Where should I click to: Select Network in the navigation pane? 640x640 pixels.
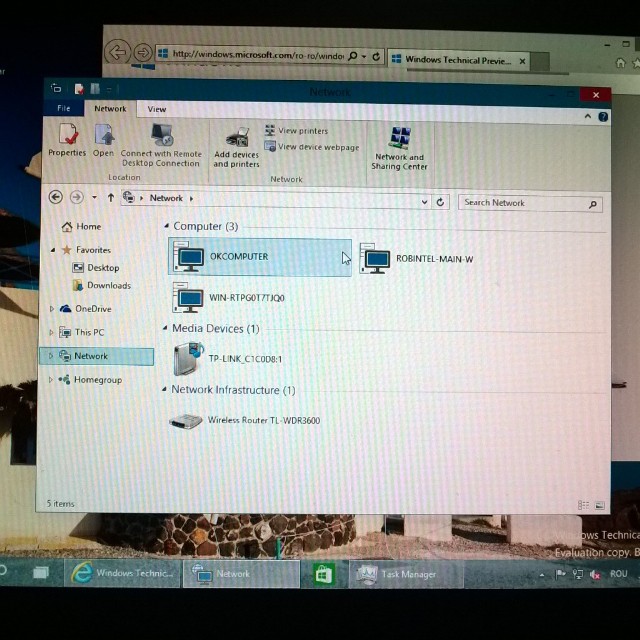coord(97,356)
